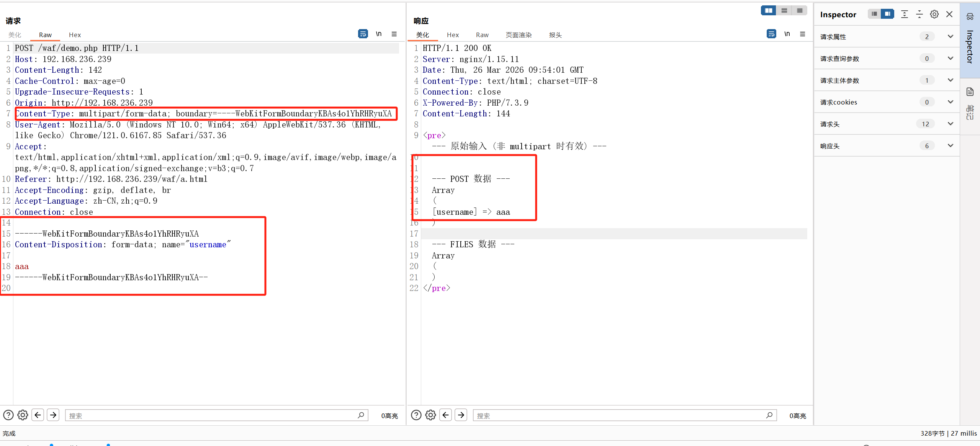The width and height of the screenshot is (980, 446).
Task: Toggle word wrap icon in response panel
Action: [x=771, y=34]
